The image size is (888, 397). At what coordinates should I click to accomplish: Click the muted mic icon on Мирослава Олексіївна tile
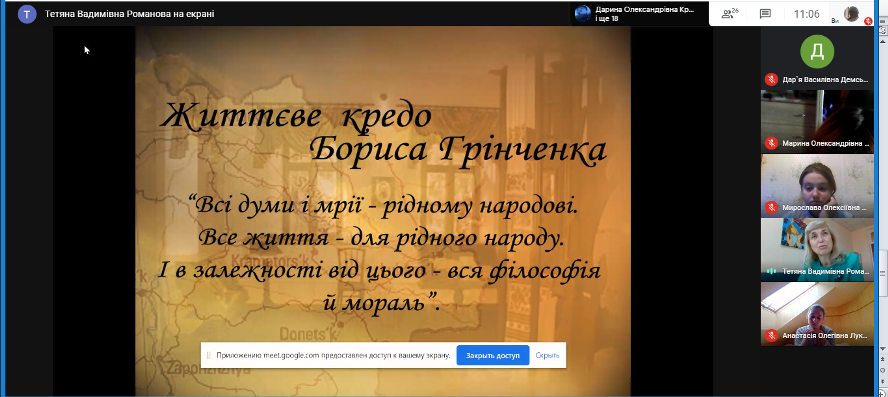(x=770, y=207)
